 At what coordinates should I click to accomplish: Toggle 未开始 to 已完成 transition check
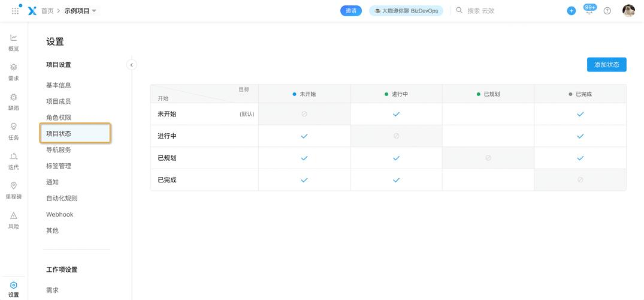click(580, 114)
